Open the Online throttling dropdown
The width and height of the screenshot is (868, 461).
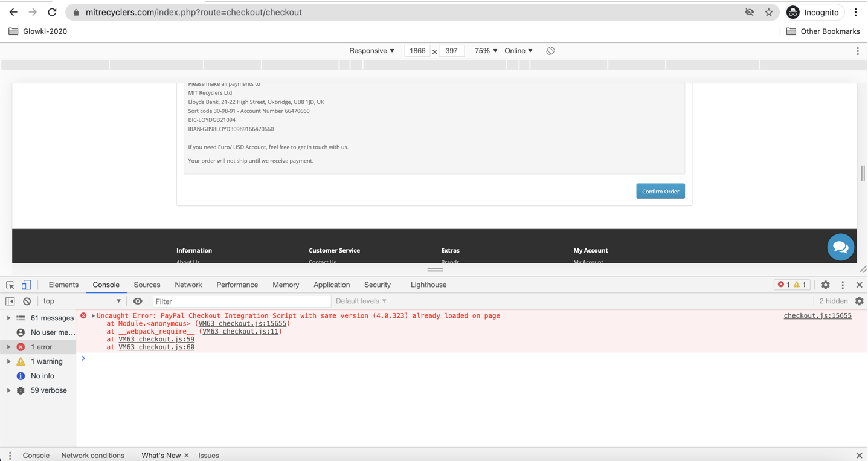518,51
